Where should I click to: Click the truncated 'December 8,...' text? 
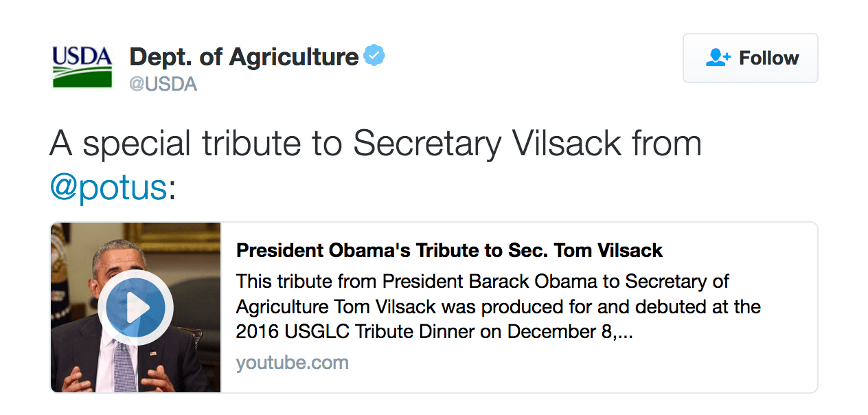point(569,332)
